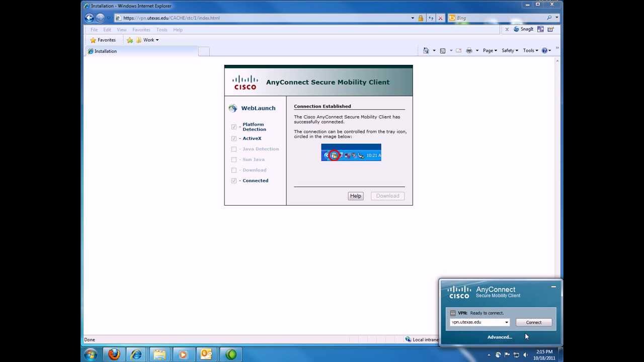Open the command bar Tools dropdown
This screenshot has width=644, height=362.
pyautogui.click(x=530, y=50)
